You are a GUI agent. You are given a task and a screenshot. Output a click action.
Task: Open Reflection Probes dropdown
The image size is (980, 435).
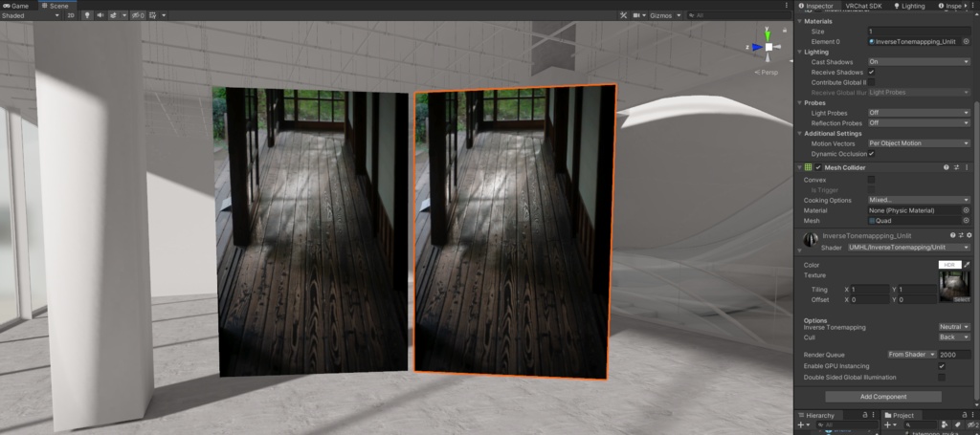tap(919, 123)
